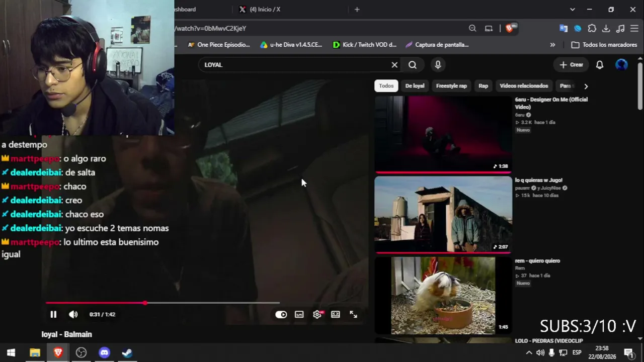Open the 'u-he Diva v1.4.5.CE...' bookmark
The width and height of the screenshot is (644, 362).
(291, 45)
